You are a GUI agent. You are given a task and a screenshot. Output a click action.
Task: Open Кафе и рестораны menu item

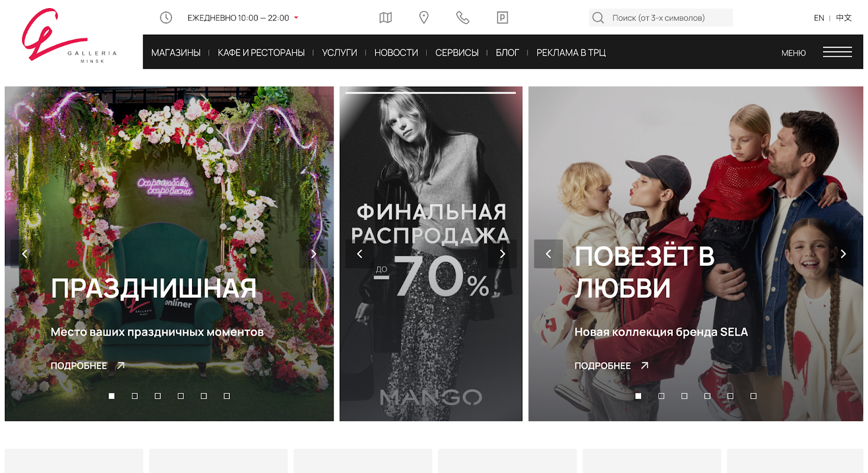point(261,53)
